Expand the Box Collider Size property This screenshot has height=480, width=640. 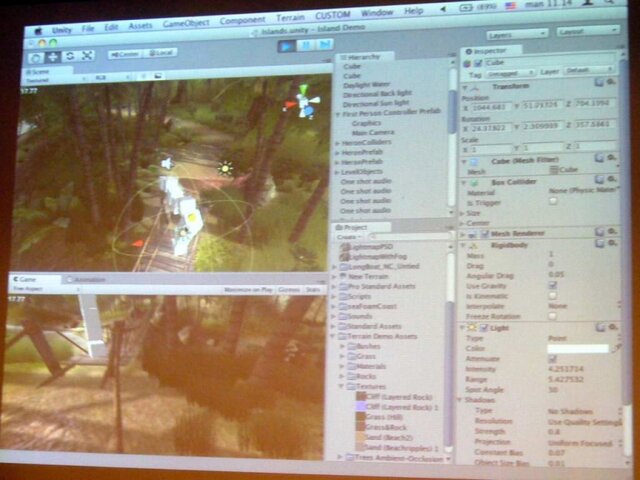[462, 213]
